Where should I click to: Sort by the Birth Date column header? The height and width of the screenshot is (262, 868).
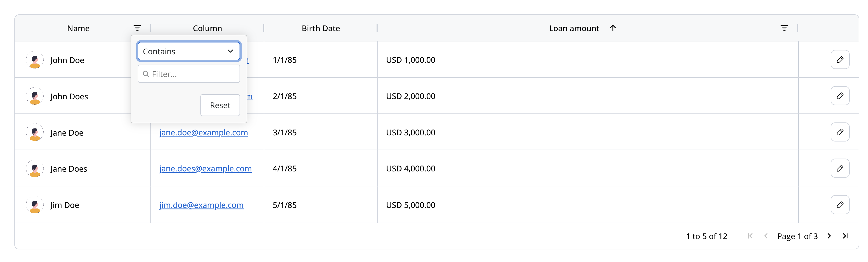(x=320, y=28)
